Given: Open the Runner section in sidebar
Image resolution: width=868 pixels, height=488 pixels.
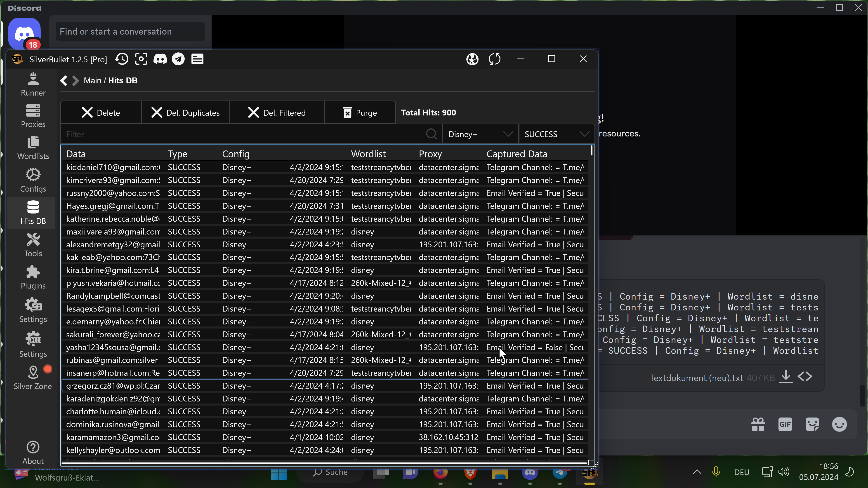Looking at the screenshot, I should (x=33, y=84).
